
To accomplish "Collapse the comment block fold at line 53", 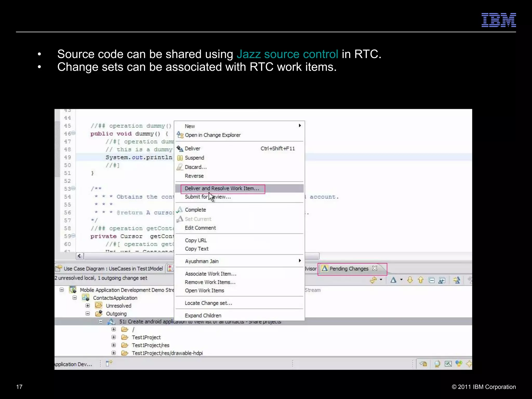I will [x=74, y=188].
